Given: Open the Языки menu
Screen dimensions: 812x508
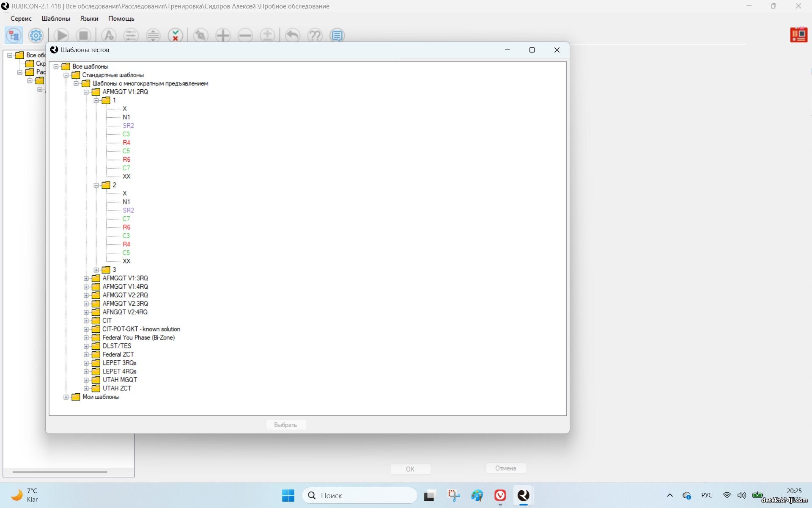Looking at the screenshot, I should point(89,19).
